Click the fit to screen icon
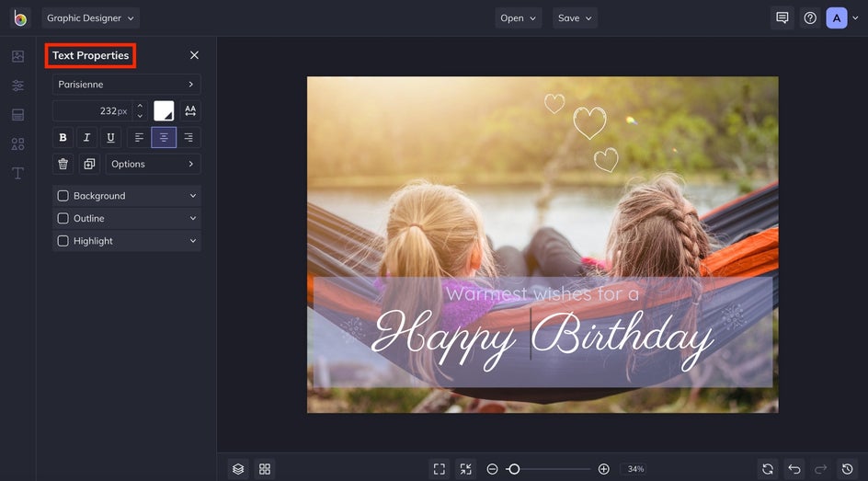The height and width of the screenshot is (481, 868). tap(439, 469)
